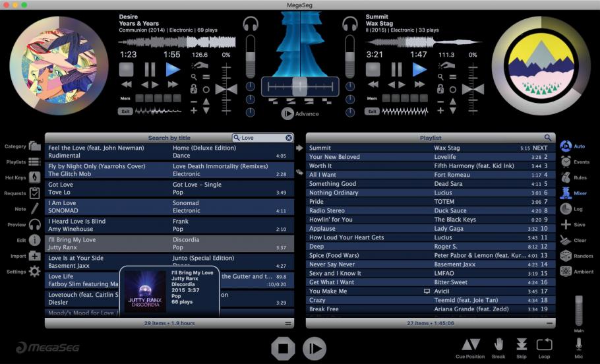Select 'Break Free' by Ariana Grande row

(431, 309)
